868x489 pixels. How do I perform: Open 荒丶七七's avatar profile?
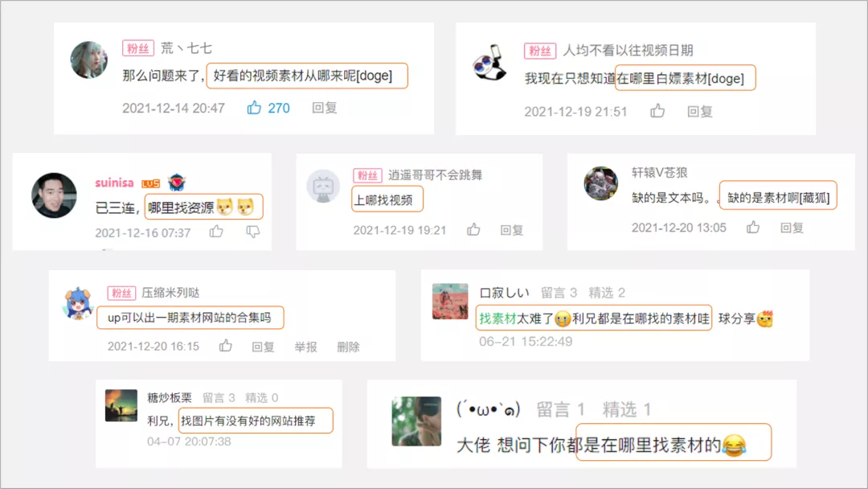89,60
